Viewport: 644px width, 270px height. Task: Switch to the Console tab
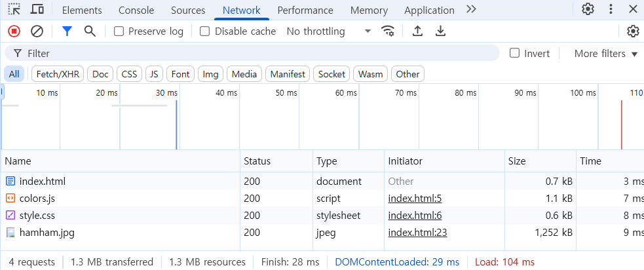pyautogui.click(x=136, y=10)
